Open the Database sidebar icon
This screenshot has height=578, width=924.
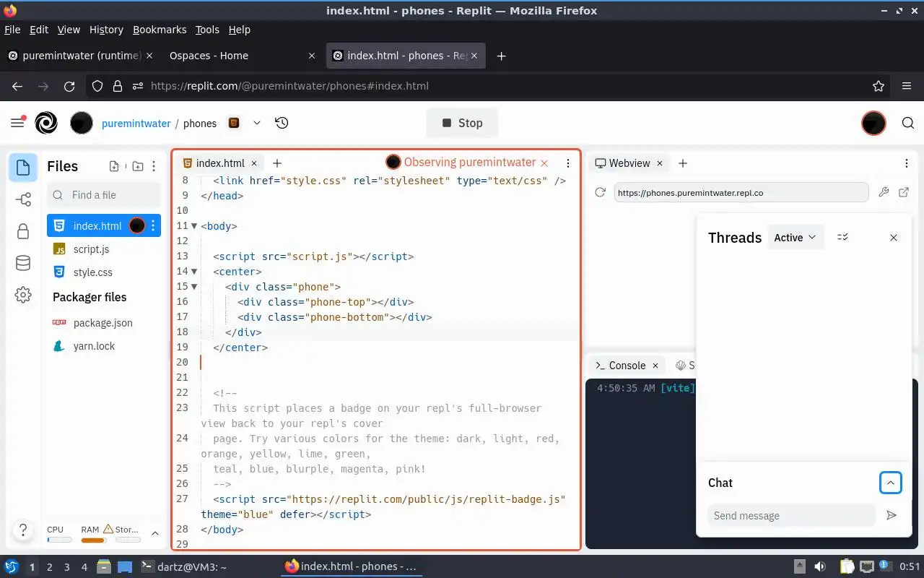click(23, 263)
